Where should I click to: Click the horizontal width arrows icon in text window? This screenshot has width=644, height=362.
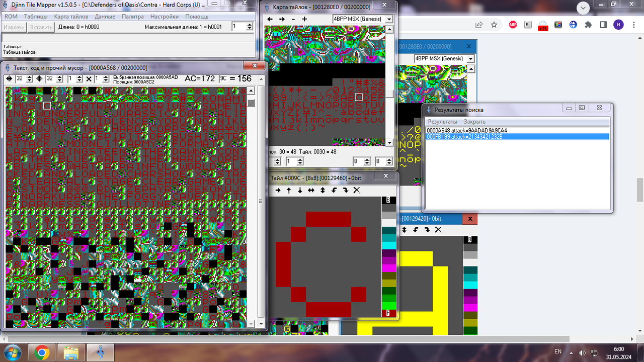(x=10, y=79)
